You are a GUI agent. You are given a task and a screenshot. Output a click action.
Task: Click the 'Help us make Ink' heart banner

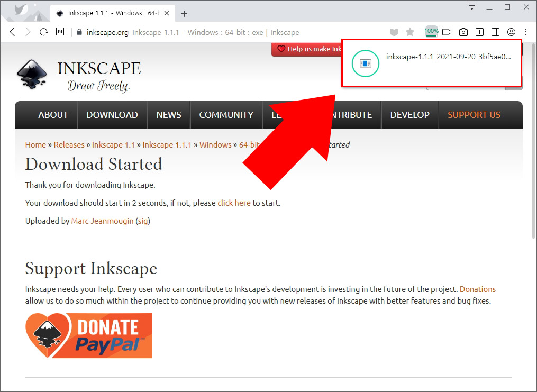307,49
